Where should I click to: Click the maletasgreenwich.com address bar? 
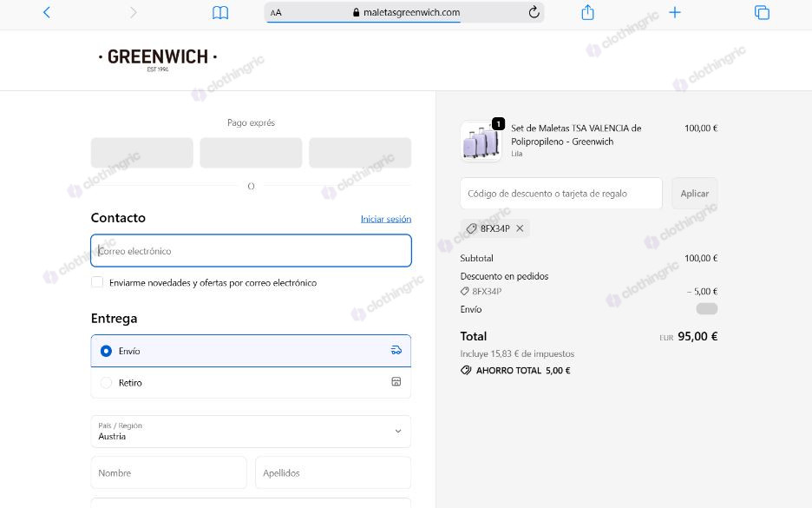pyautogui.click(x=404, y=12)
